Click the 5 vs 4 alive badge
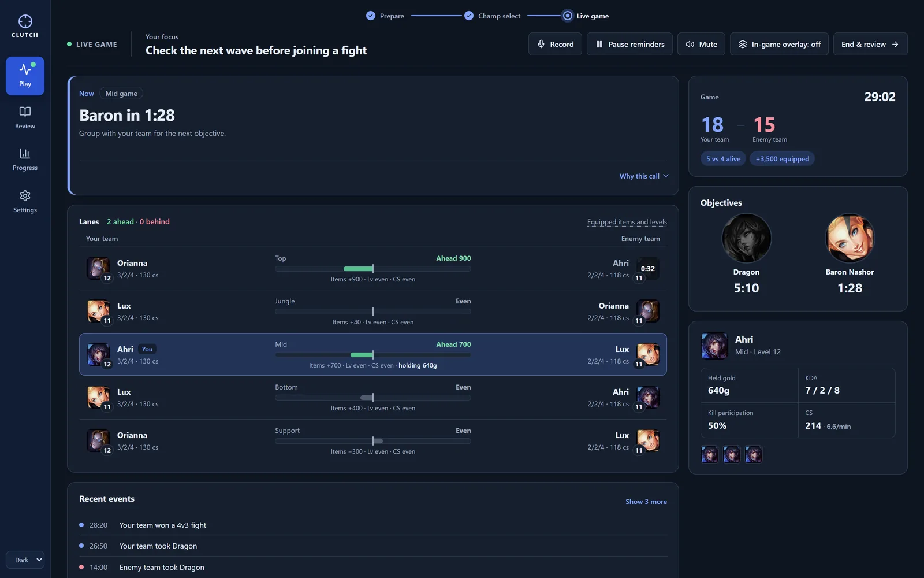Image resolution: width=924 pixels, height=578 pixels. coord(723,159)
